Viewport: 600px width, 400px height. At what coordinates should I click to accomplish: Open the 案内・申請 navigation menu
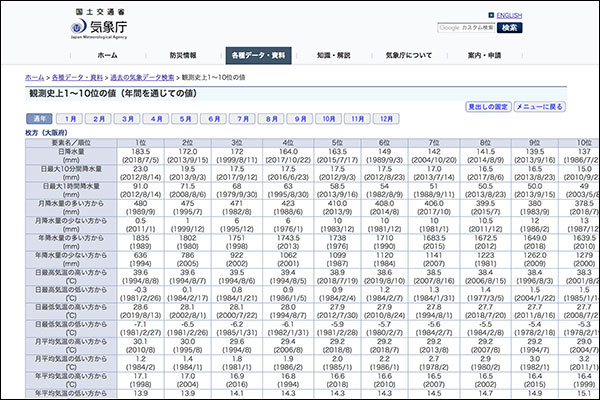pos(486,55)
